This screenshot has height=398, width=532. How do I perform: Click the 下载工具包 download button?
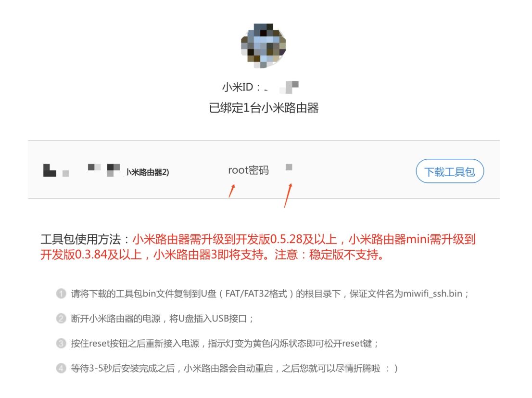coord(450,171)
